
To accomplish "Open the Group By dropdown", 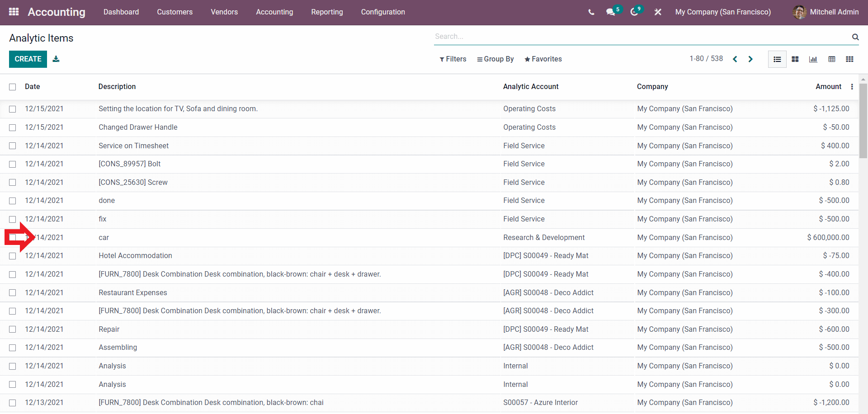I will coord(495,59).
